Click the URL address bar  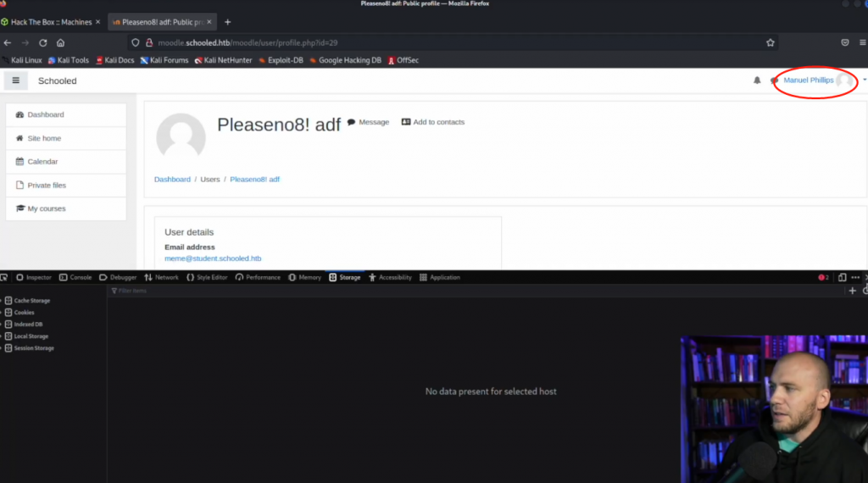454,42
